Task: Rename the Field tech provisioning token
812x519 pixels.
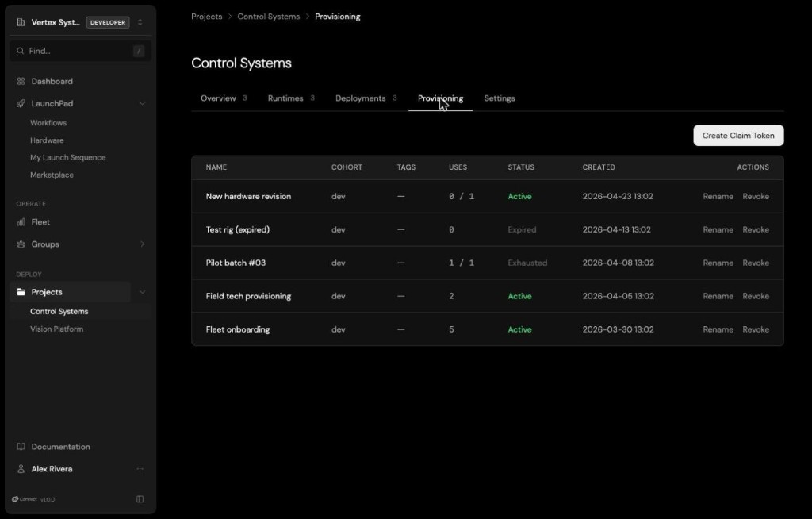Action: (718, 296)
